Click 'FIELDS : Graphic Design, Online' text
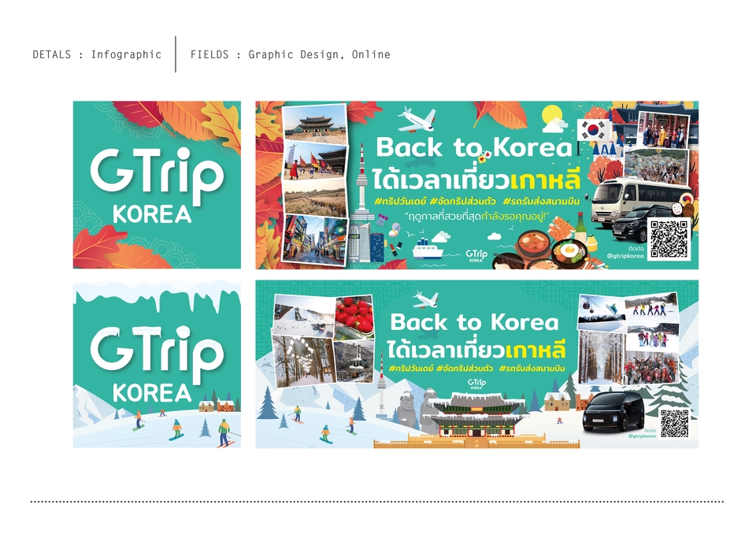Viewport: 756px width, 534px height. 291,54
